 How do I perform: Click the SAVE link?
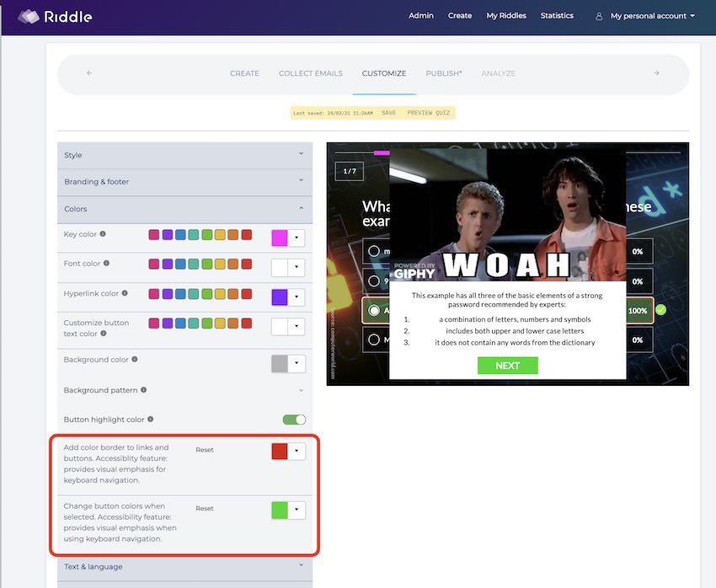click(x=388, y=113)
